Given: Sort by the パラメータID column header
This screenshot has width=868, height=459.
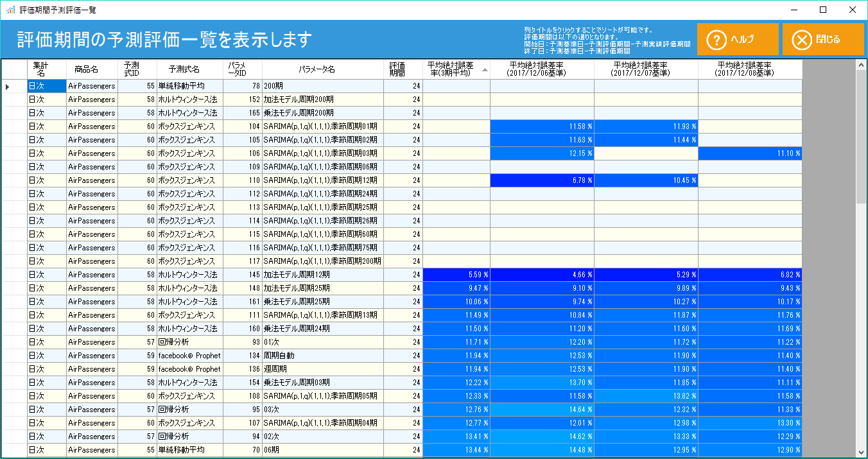Looking at the screenshot, I should (x=243, y=69).
